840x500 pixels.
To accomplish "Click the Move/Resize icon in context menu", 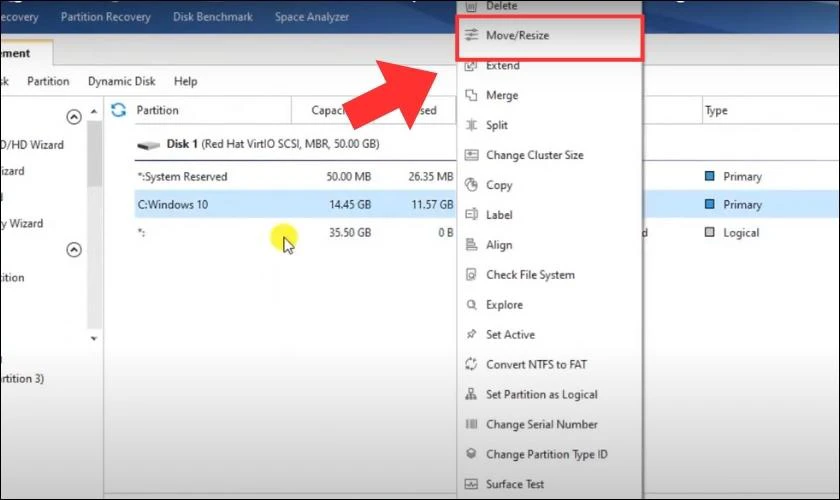I will click(471, 35).
